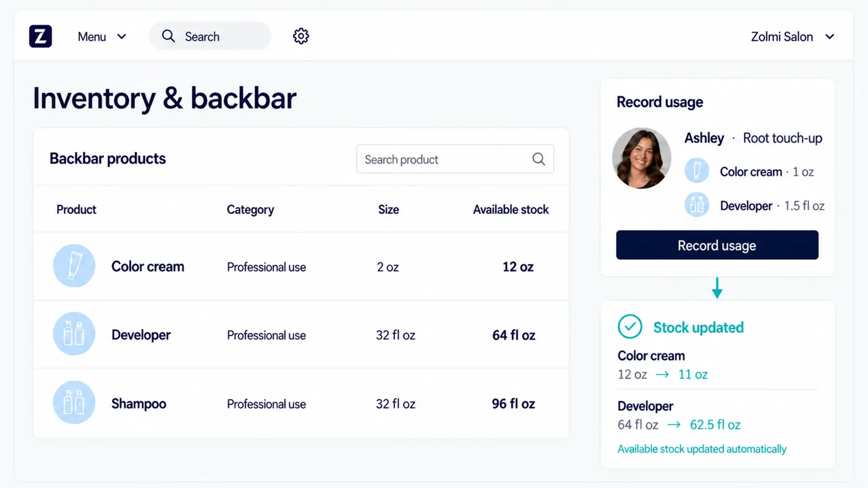Click Professional use in Shampoo row
Viewport: 868px width, 488px height.
pyautogui.click(x=266, y=404)
